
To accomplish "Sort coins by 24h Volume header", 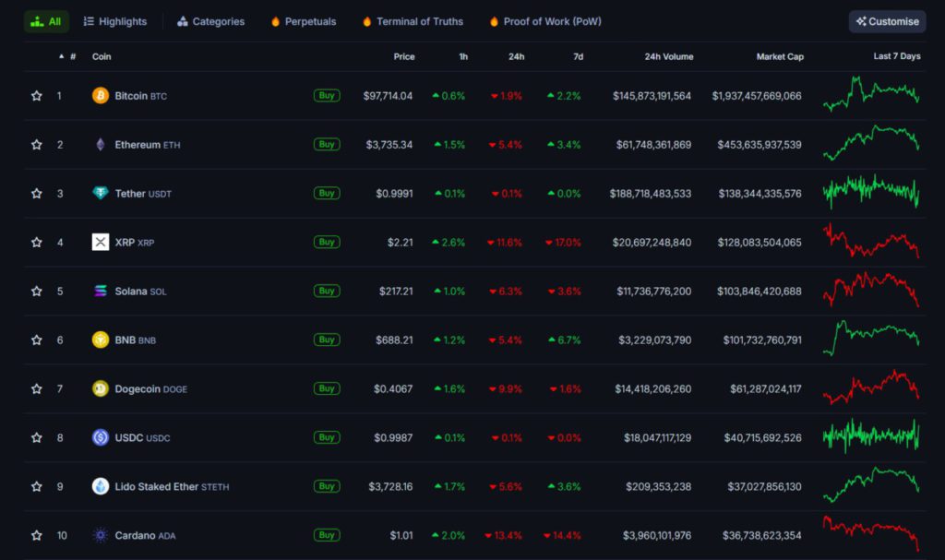I will pyautogui.click(x=668, y=56).
